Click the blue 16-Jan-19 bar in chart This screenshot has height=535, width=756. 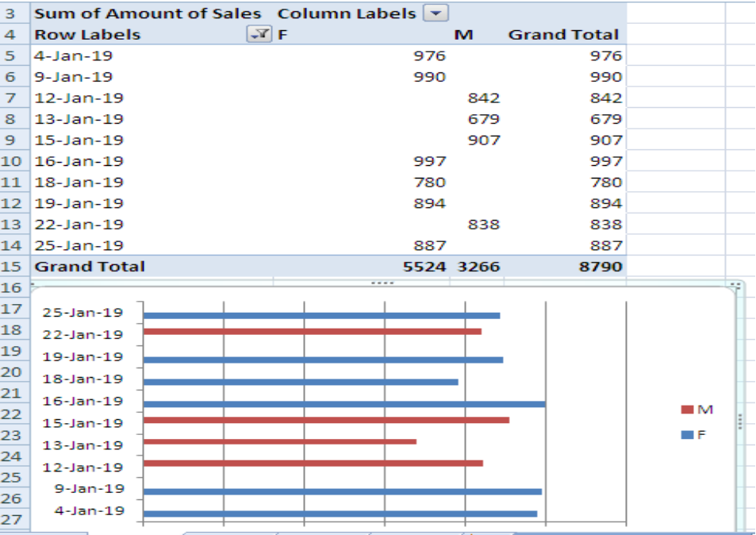(x=344, y=404)
